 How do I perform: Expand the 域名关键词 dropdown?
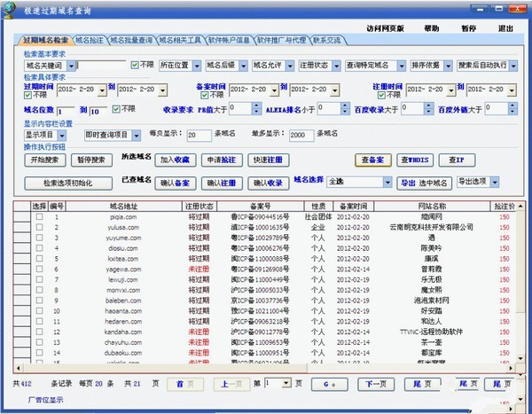[x=71, y=66]
